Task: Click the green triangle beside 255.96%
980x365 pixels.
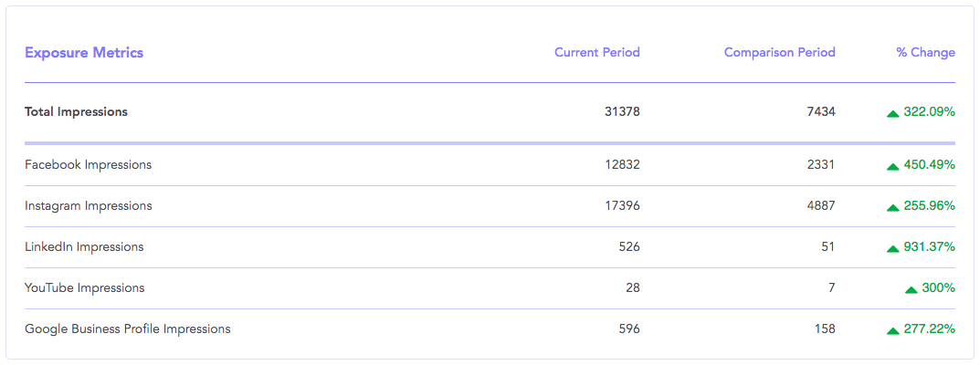Action: 892,208
